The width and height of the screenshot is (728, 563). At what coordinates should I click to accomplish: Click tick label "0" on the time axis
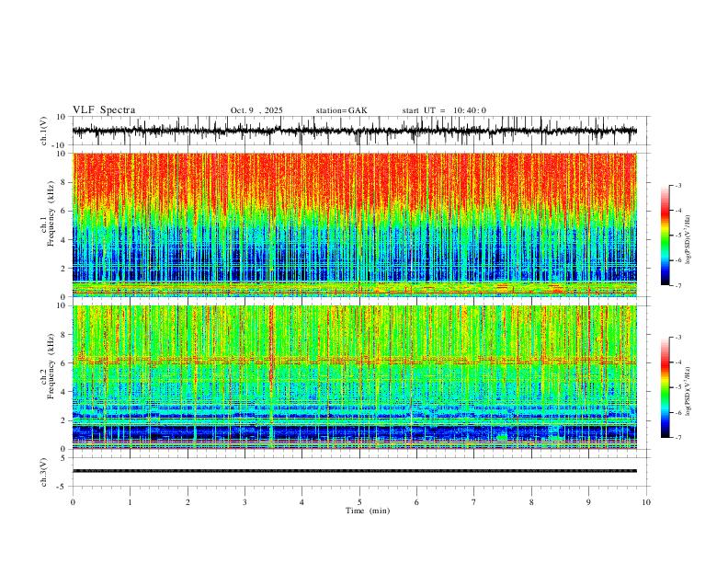(73, 502)
